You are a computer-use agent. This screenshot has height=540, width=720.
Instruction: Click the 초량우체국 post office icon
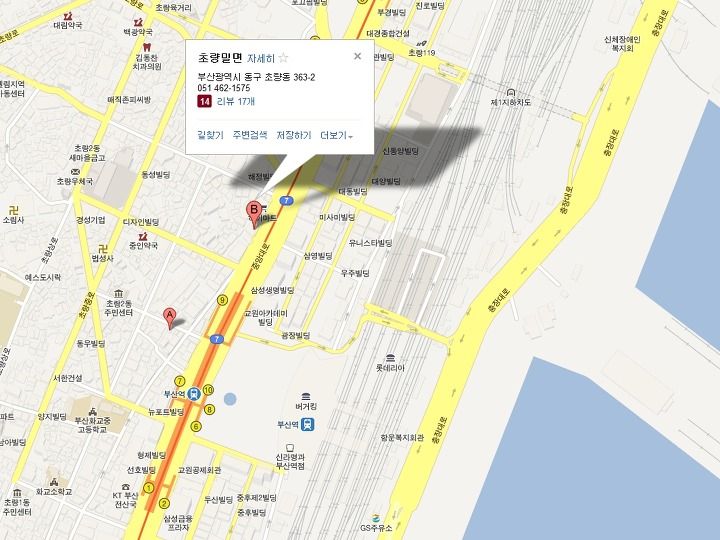(x=75, y=172)
